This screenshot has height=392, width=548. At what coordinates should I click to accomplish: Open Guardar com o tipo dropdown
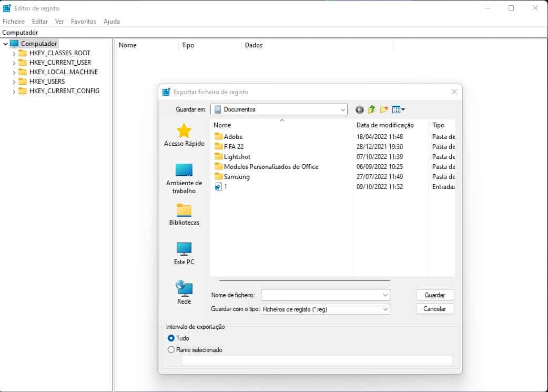(385, 309)
